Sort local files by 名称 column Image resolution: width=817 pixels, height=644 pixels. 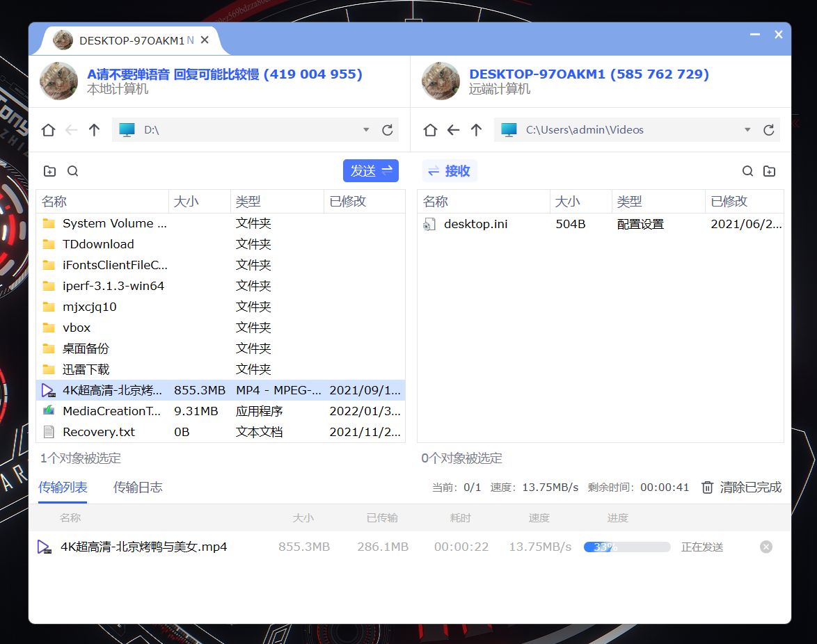tap(102, 202)
